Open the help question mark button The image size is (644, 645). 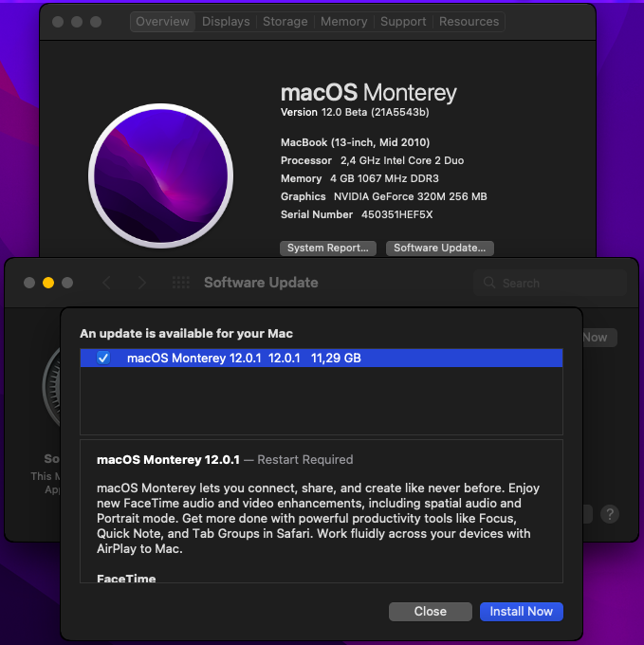click(610, 514)
